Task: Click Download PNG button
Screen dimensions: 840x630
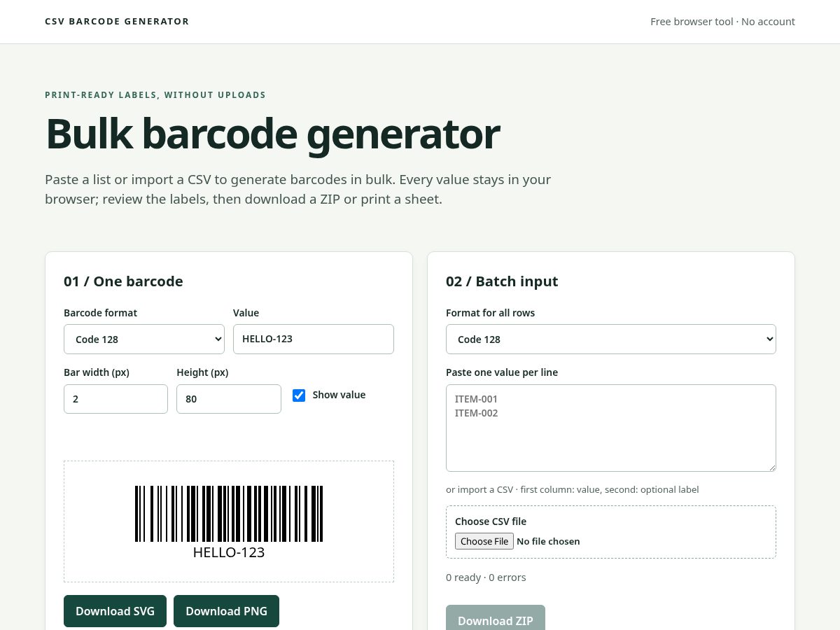Action: pyautogui.click(x=226, y=611)
